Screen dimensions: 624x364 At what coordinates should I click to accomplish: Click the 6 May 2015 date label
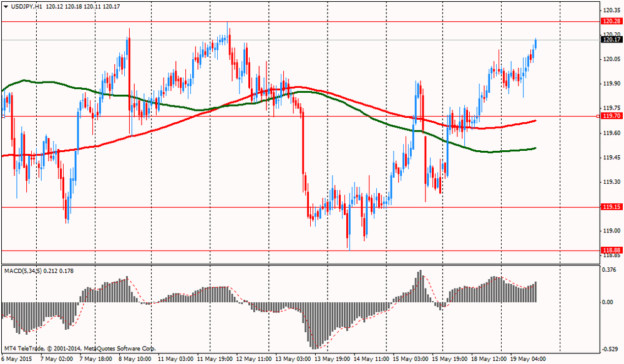pyautogui.click(x=17, y=359)
